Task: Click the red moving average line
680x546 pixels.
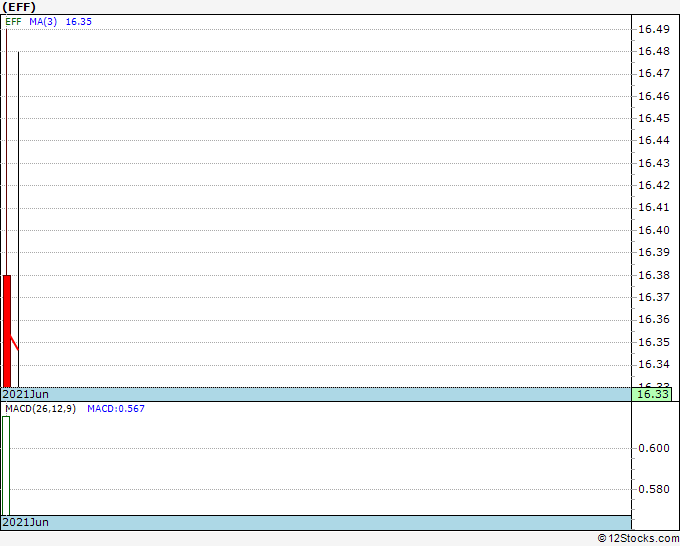Action: point(14,342)
